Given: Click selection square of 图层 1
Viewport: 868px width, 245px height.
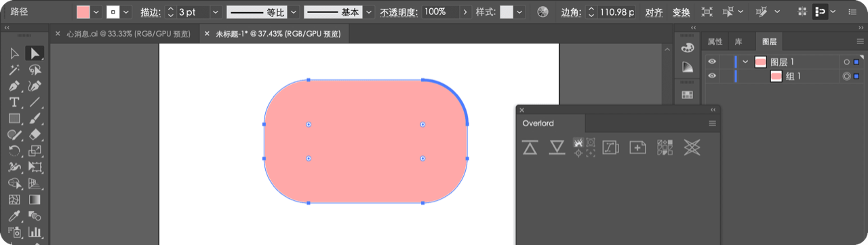Looking at the screenshot, I should click(x=856, y=62).
